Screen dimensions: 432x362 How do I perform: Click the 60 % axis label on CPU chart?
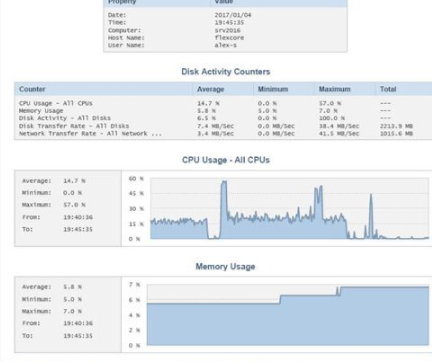point(136,179)
